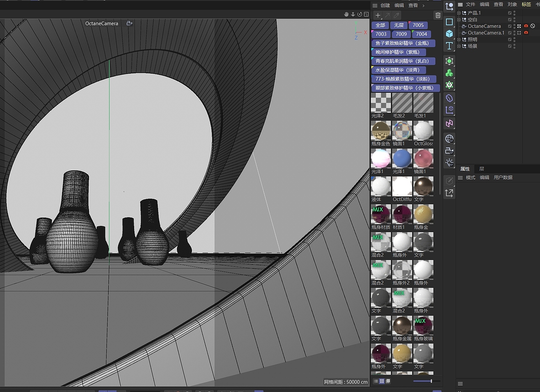This screenshot has height=392, width=540.
Task: Click the green Volume Builder cubes icon
Action: click(449, 73)
